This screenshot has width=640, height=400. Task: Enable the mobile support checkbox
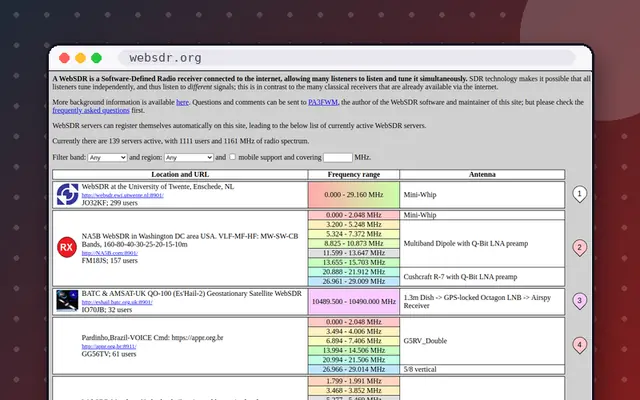[232, 157]
